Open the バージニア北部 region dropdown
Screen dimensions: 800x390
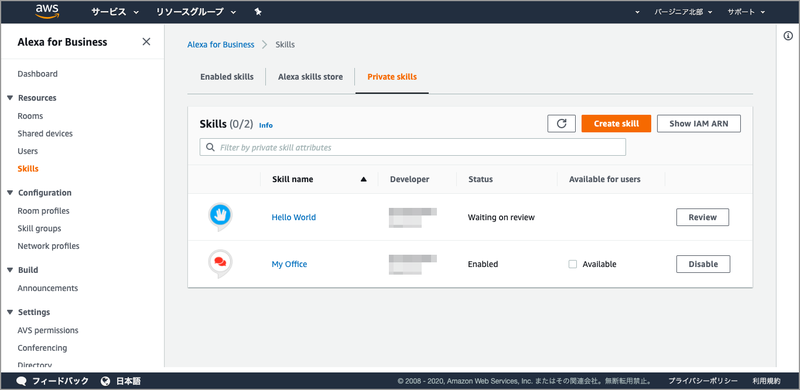683,12
